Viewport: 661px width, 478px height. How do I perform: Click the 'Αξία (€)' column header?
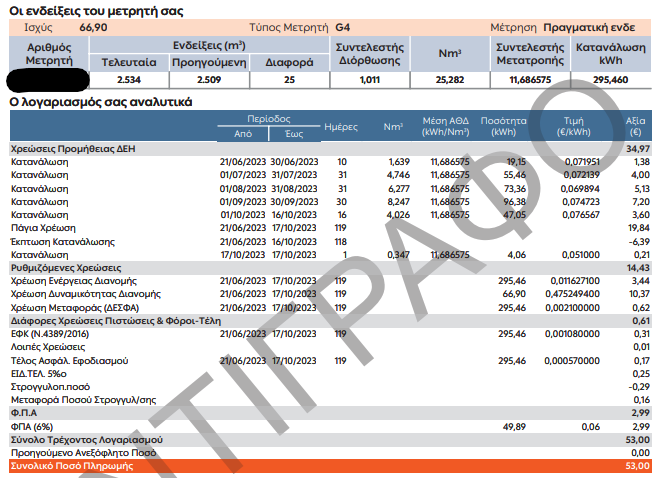[x=635, y=126]
